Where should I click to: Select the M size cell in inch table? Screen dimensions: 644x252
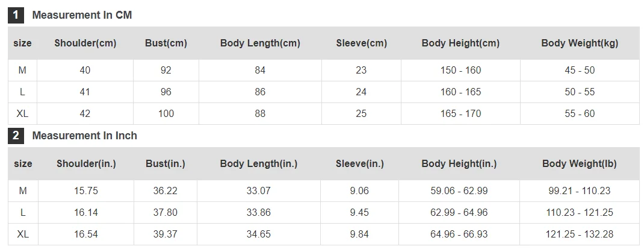(23, 191)
